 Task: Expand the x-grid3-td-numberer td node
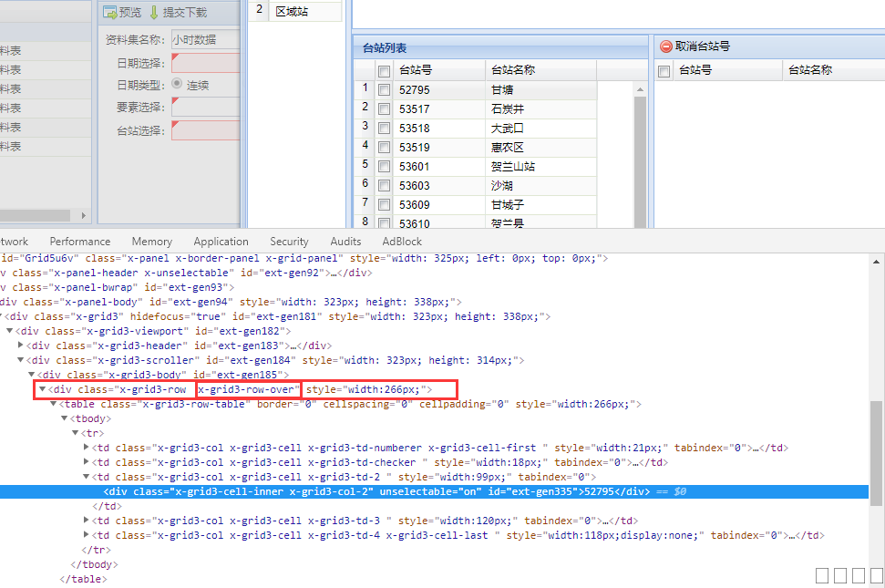coord(87,448)
